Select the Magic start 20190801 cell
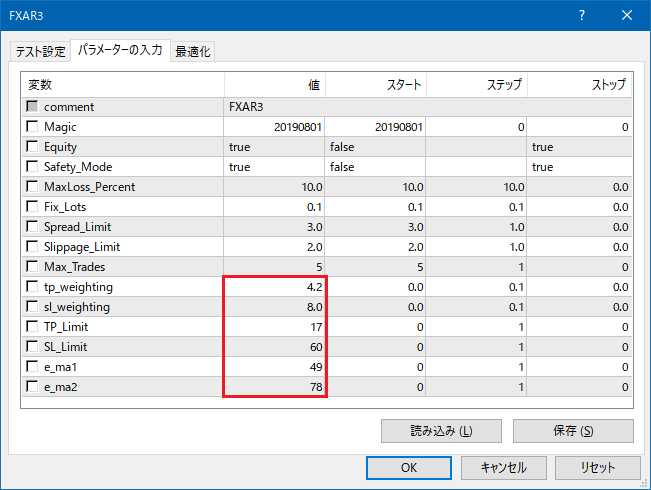Screen dimensions: 651x490 (x=375, y=127)
